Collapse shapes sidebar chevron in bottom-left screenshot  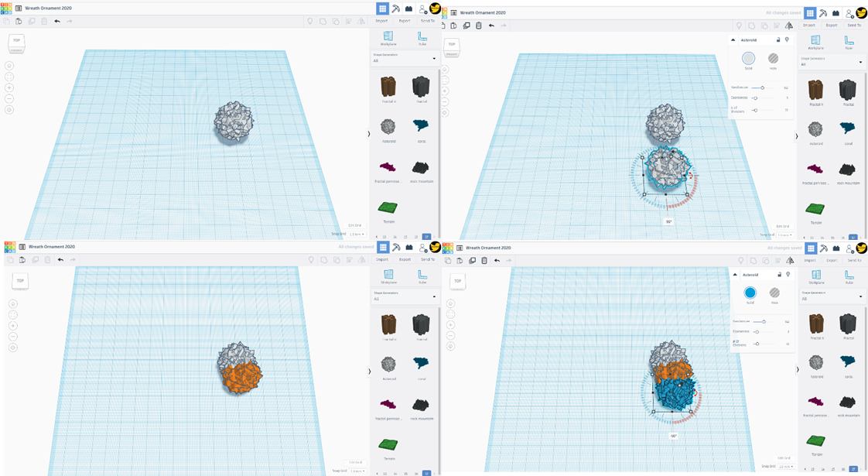(x=369, y=372)
